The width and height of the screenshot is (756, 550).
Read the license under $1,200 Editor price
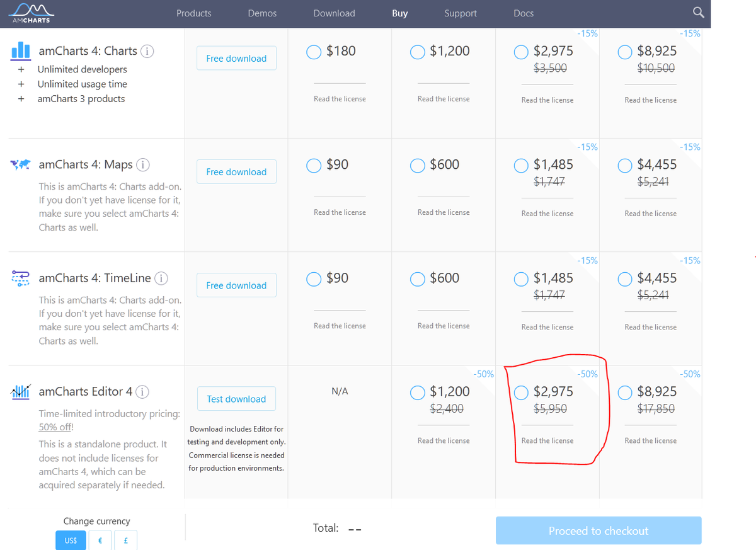pyautogui.click(x=444, y=440)
